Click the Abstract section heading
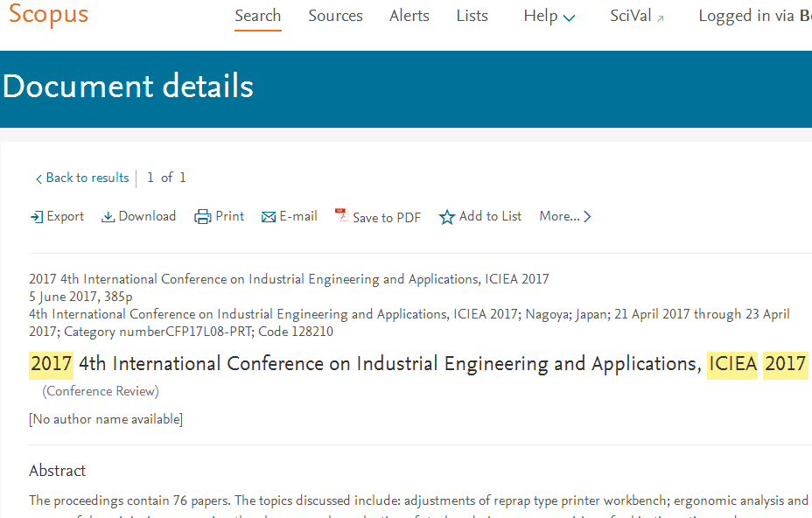 (x=58, y=471)
